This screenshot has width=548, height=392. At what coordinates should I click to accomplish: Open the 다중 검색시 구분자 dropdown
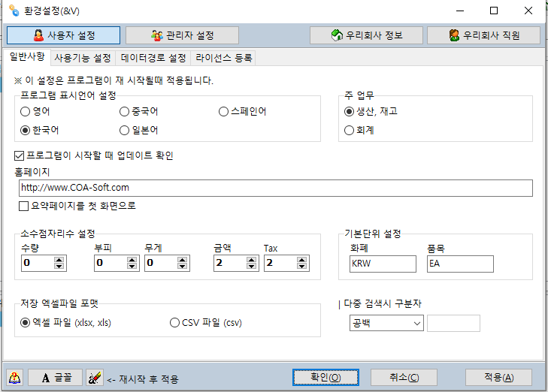[417, 323]
